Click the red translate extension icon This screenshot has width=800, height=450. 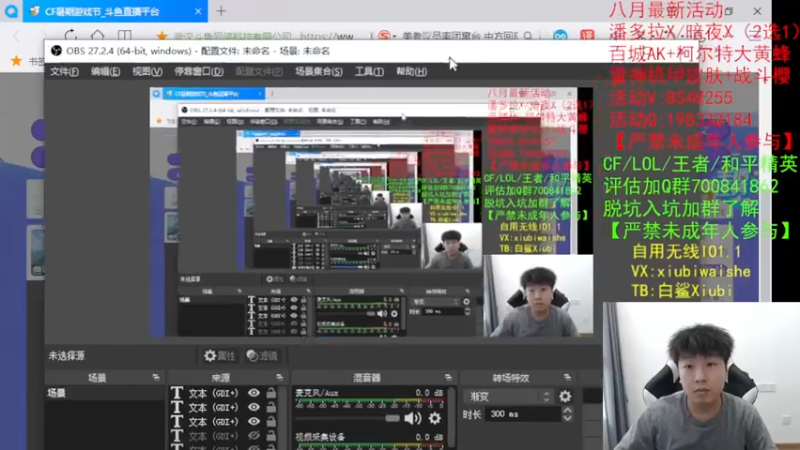587,36
